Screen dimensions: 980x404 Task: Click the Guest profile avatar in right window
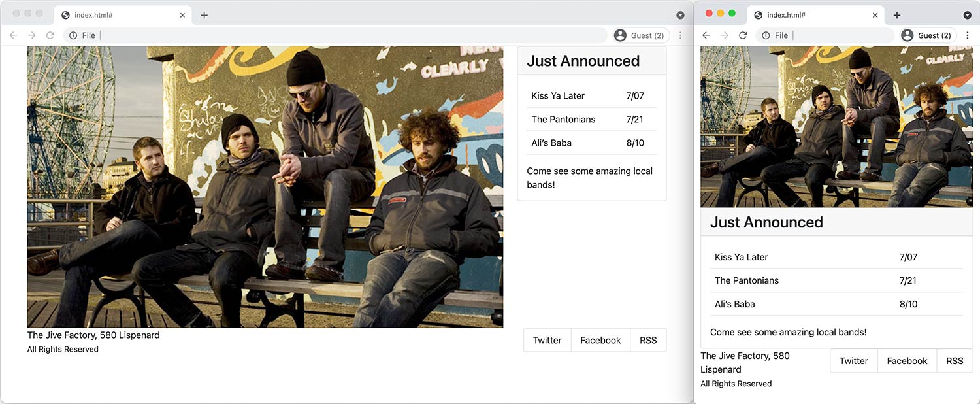point(907,35)
